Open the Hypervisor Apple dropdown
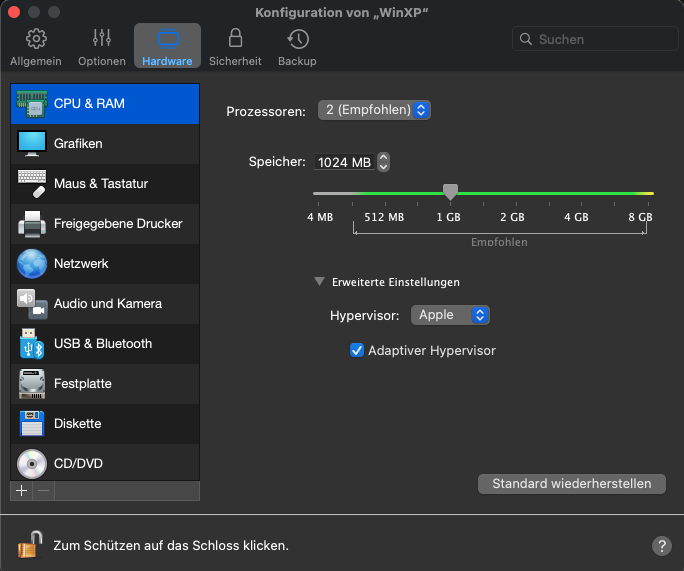The height and width of the screenshot is (571, 684). [x=449, y=315]
